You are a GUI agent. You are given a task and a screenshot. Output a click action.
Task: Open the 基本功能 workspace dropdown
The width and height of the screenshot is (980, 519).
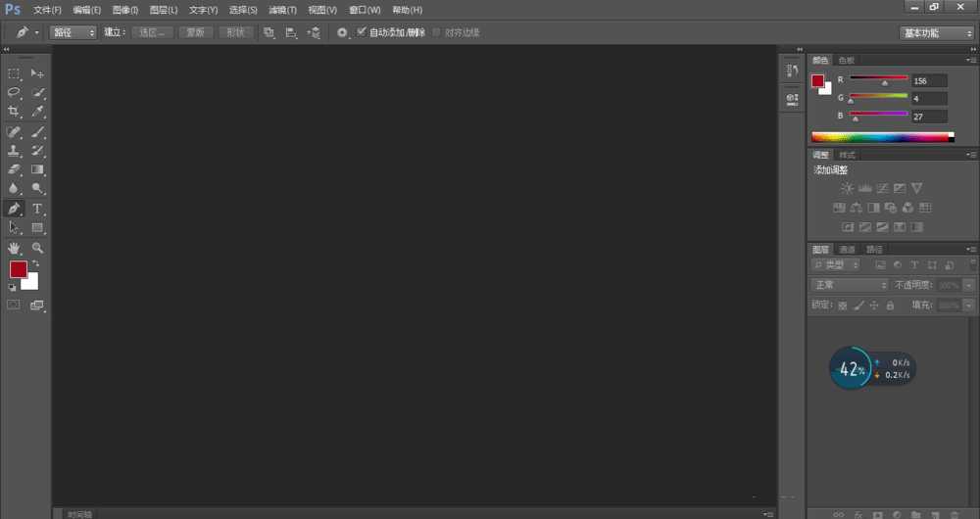click(937, 32)
